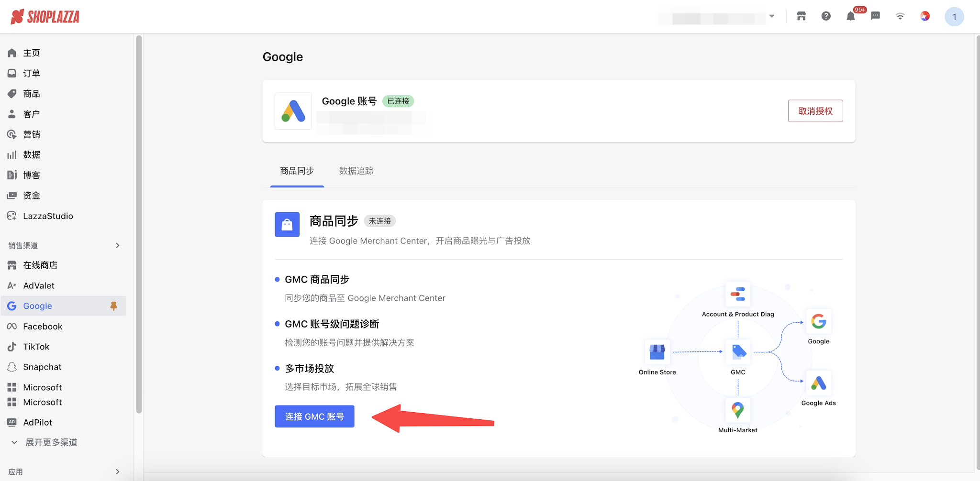This screenshot has height=481, width=980.
Task: Open the help question mark icon
Action: coord(826,16)
